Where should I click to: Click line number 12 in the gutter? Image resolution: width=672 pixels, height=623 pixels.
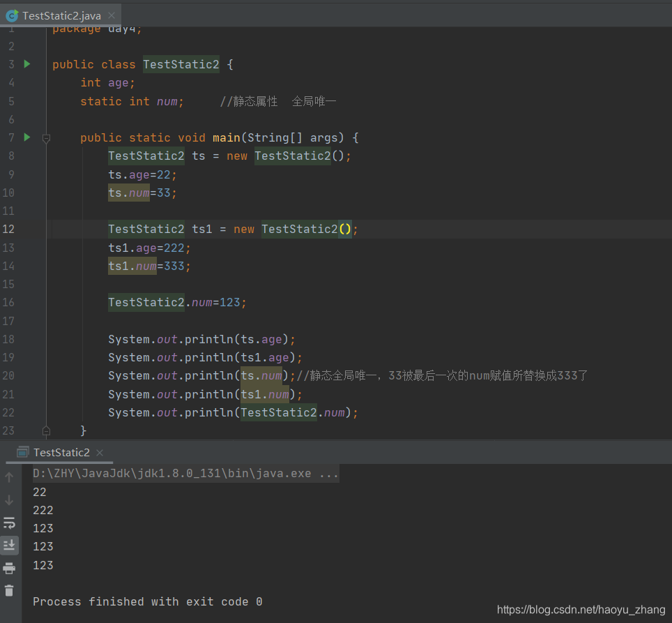pyautogui.click(x=8, y=230)
